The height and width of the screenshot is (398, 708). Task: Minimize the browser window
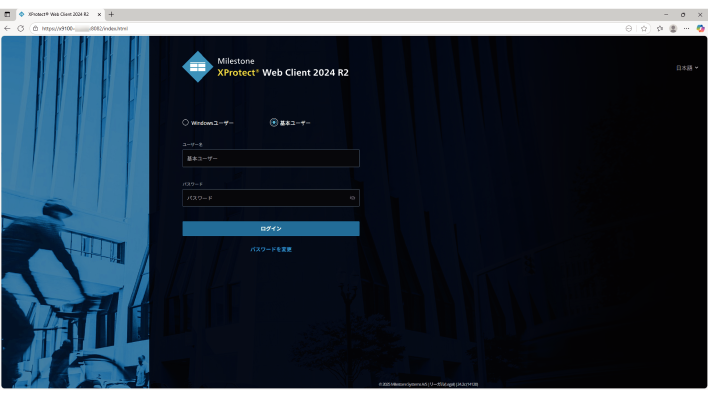(x=666, y=14)
